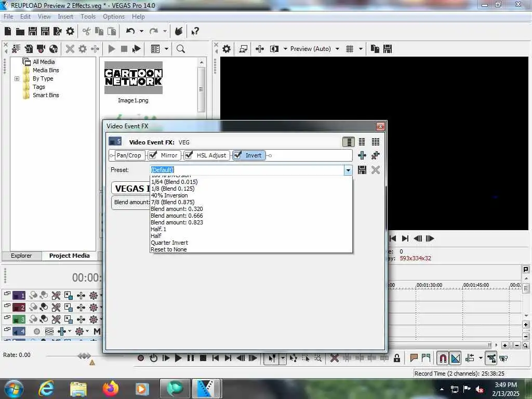Toggle the Mirror effect checkbox
The width and height of the screenshot is (532, 399).
pos(153,155)
